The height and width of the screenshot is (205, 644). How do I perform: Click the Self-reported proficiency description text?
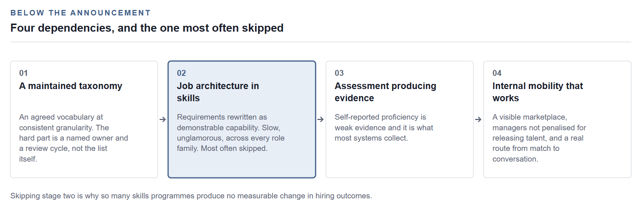384,128
